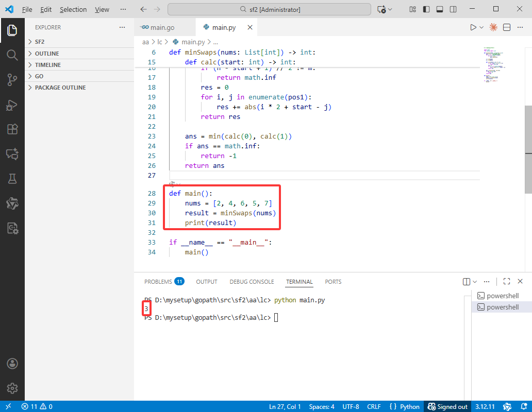
Task: Go back with the left arrow
Action: [143, 9]
